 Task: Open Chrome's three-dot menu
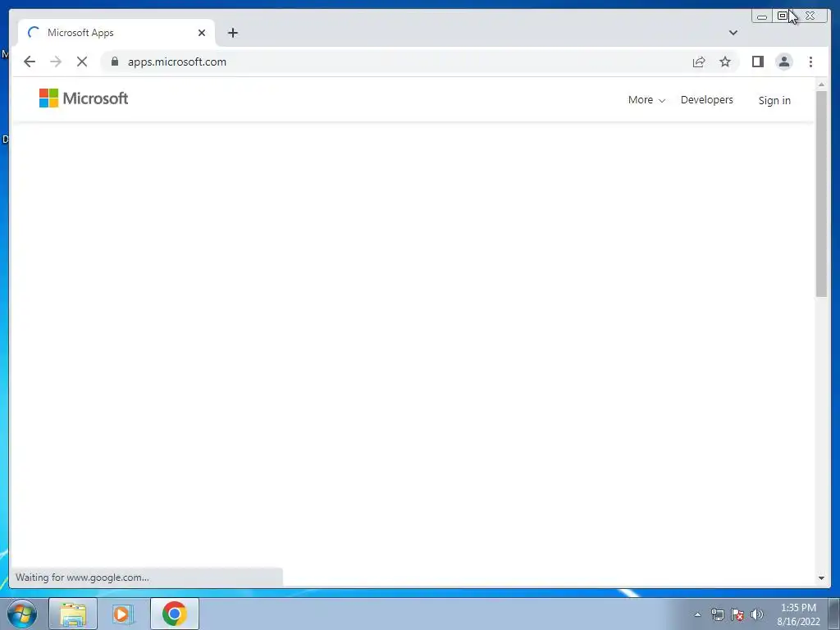tap(810, 62)
